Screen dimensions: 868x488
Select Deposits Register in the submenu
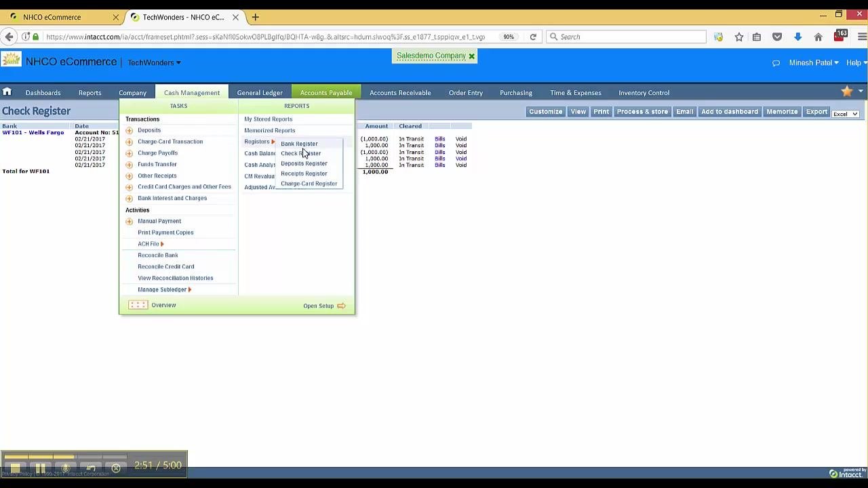304,163
